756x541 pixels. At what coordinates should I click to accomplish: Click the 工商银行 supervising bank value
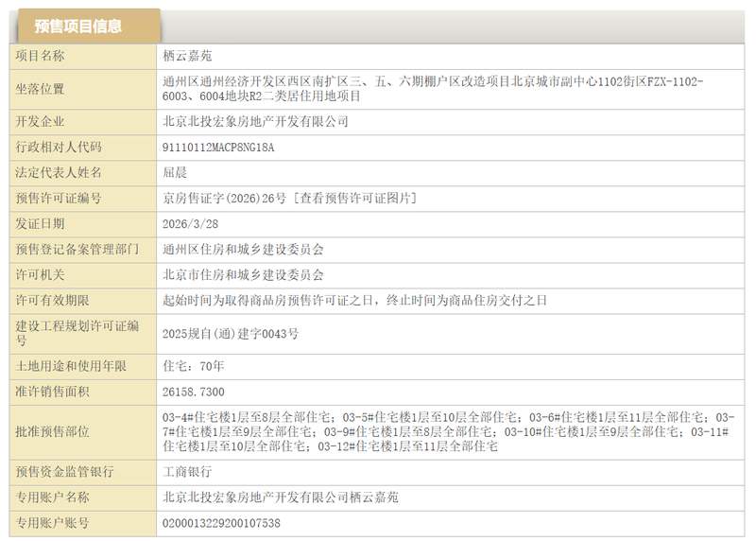[x=187, y=470]
